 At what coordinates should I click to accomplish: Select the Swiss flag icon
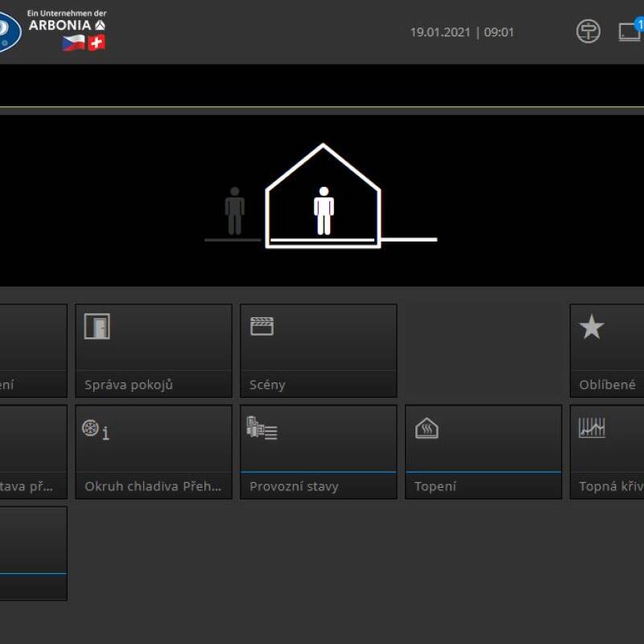97,43
